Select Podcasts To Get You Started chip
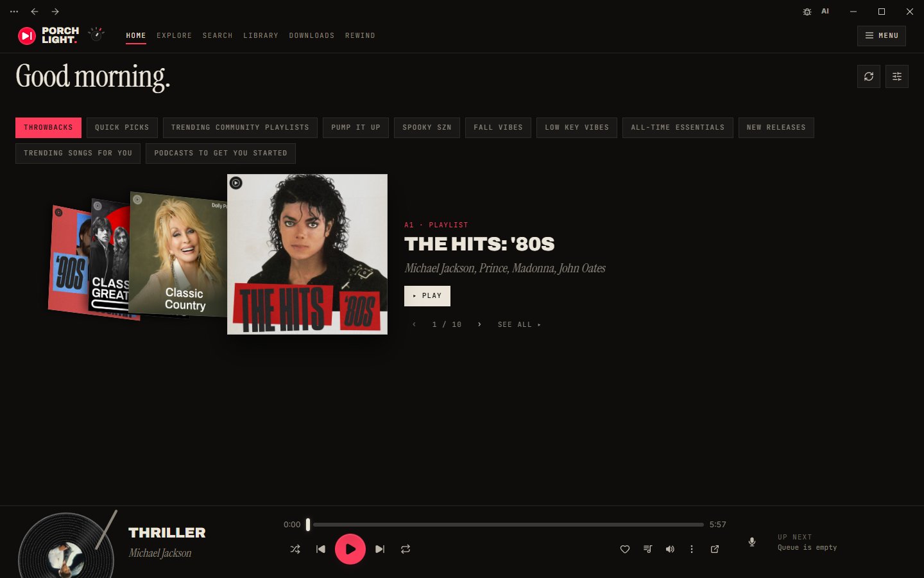This screenshot has height=578, width=924. (221, 153)
